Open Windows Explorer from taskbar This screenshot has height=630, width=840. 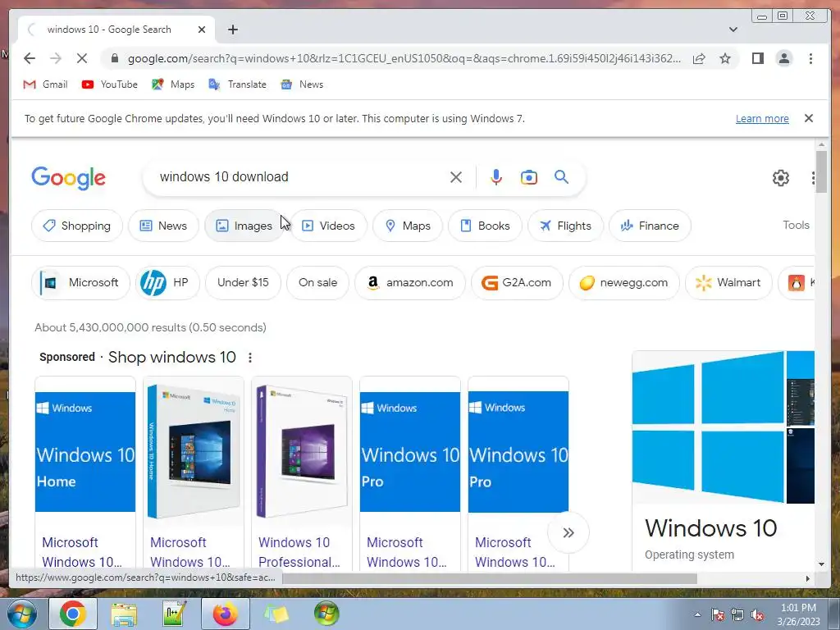tap(124, 614)
